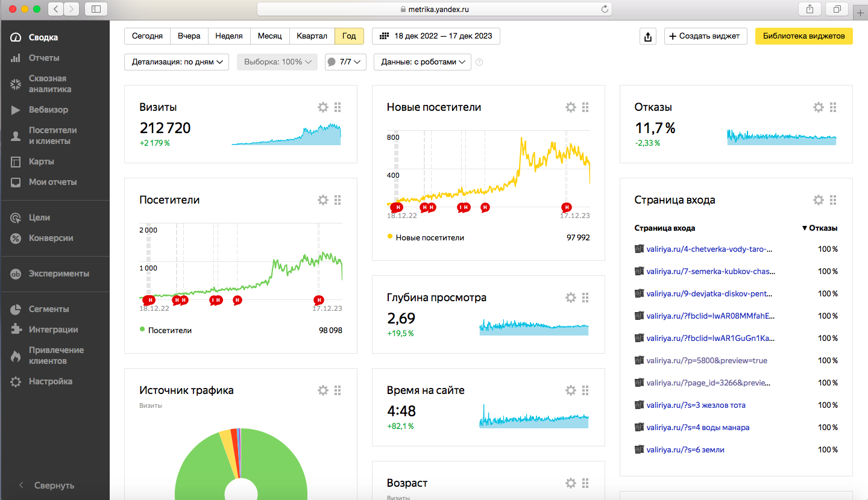
Task: Click the Safari share button
Action: 809,9
